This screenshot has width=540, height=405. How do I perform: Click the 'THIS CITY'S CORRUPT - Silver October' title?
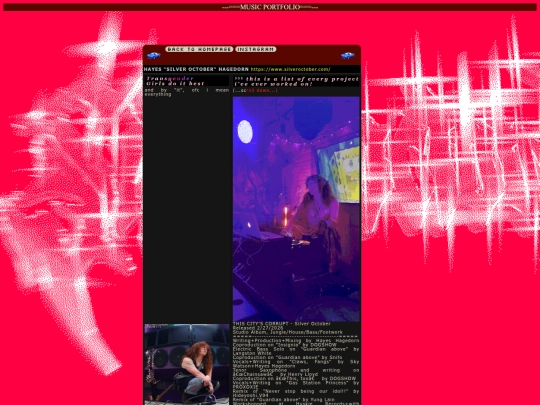[x=282, y=324]
